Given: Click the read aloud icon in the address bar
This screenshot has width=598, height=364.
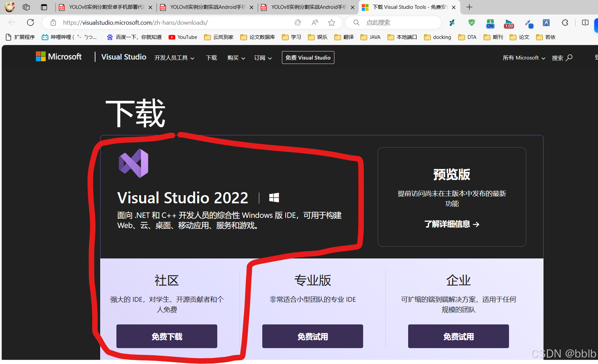Looking at the screenshot, I should click(315, 23).
